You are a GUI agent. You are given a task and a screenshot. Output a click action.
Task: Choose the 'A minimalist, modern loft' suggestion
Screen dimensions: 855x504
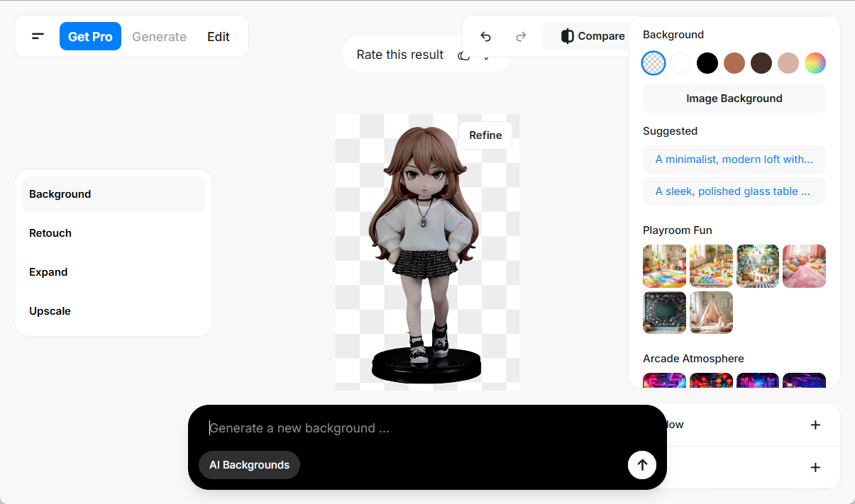[x=734, y=159]
